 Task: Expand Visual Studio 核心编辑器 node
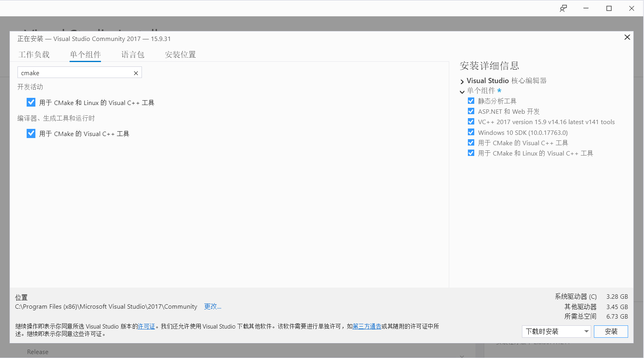click(x=462, y=82)
